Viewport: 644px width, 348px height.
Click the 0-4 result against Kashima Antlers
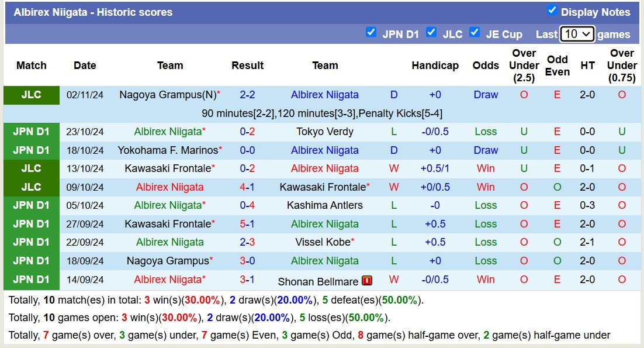[247, 205]
